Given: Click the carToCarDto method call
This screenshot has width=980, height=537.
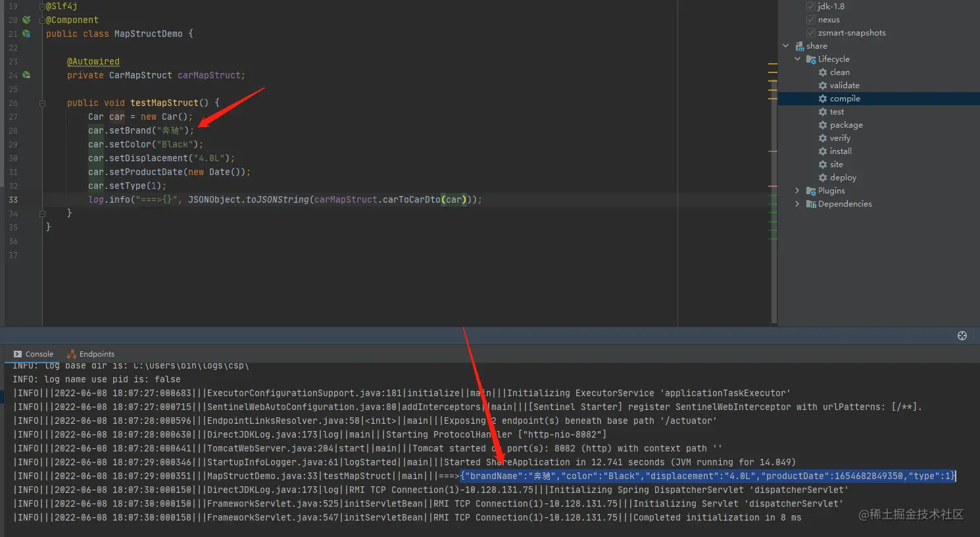Looking at the screenshot, I should [x=412, y=199].
